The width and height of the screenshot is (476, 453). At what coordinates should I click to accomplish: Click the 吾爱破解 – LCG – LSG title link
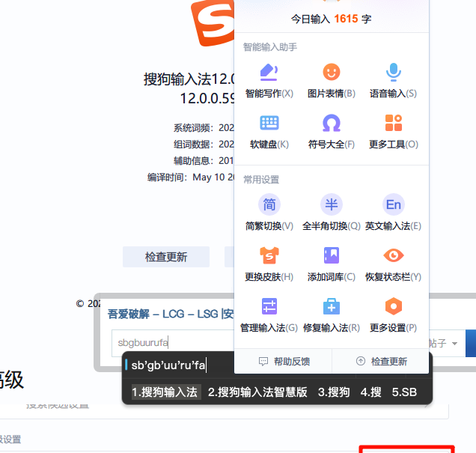(x=171, y=314)
